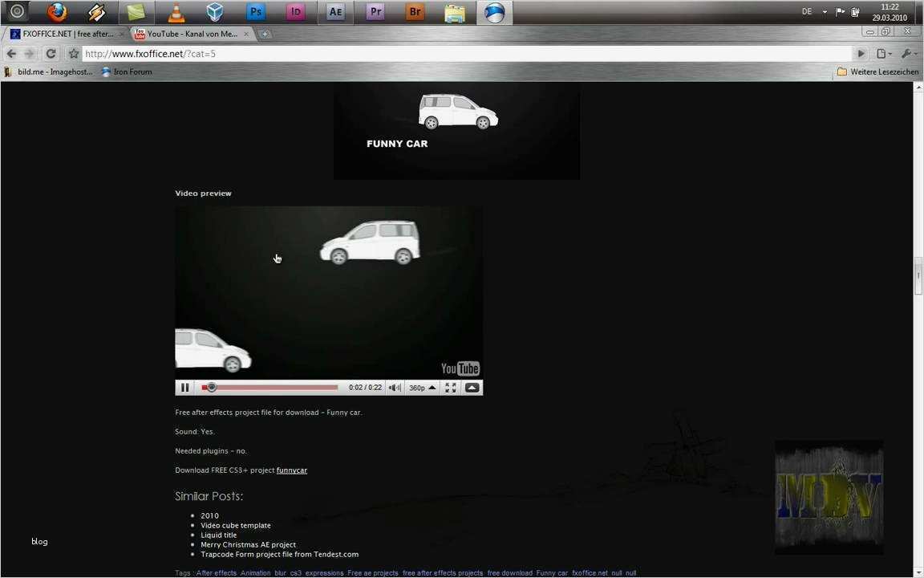
Task: Open the wrench settings menu
Action: tap(909, 54)
